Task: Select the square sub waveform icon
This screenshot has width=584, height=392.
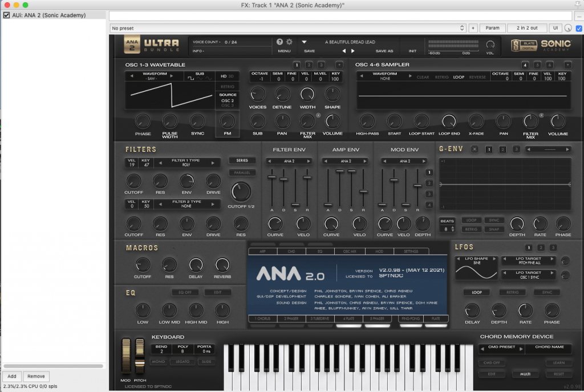Action: (190, 79)
